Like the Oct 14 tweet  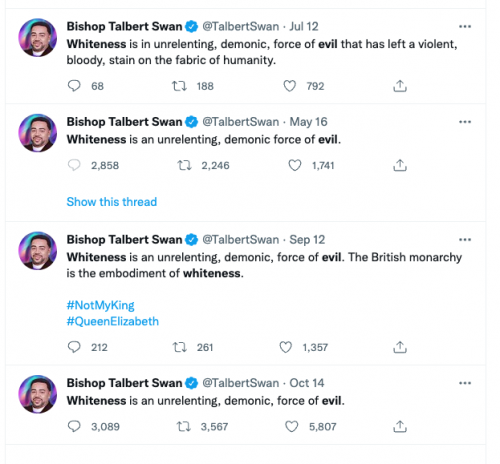coord(292,426)
